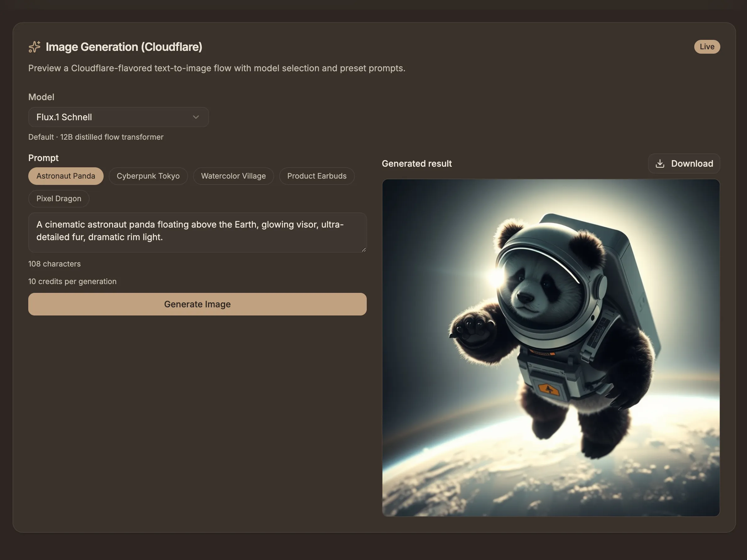The width and height of the screenshot is (747, 560).
Task: Click the 'Generated result' heading
Action: click(416, 164)
